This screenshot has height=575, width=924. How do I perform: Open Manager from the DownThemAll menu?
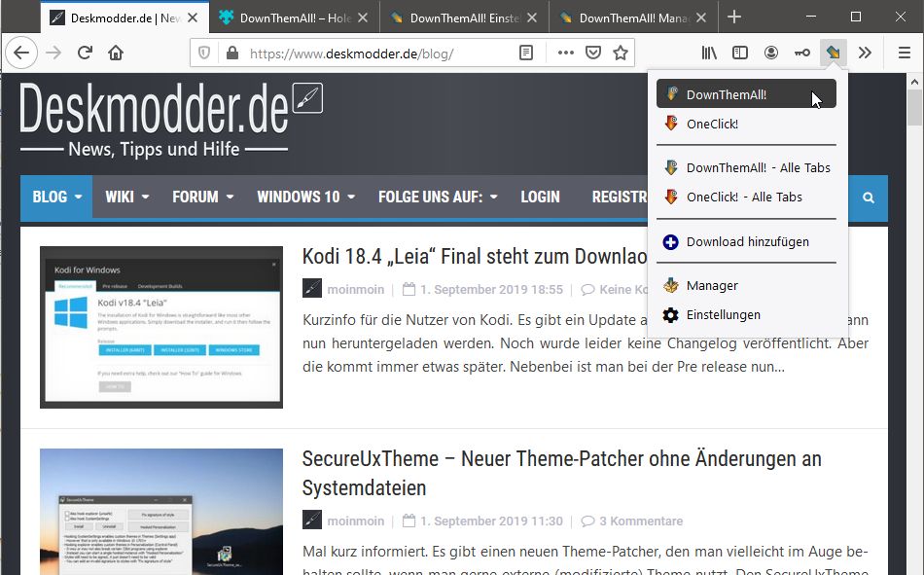(746, 285)
